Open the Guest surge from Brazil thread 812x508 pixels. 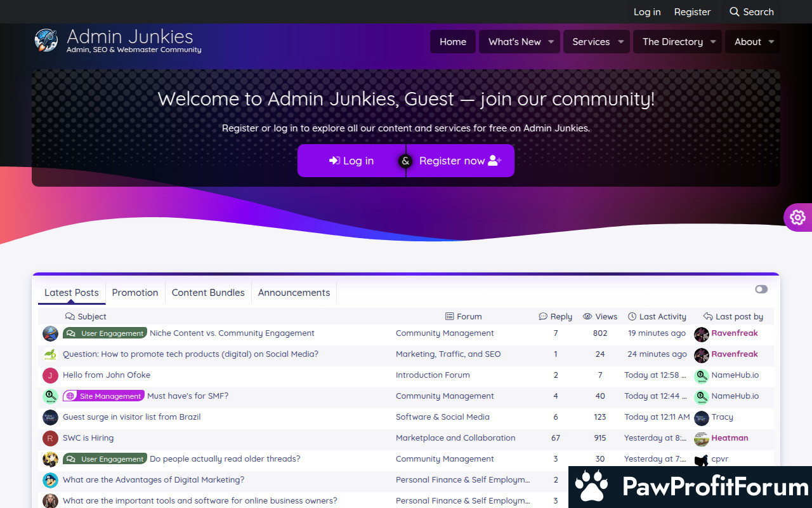point(131,417)
